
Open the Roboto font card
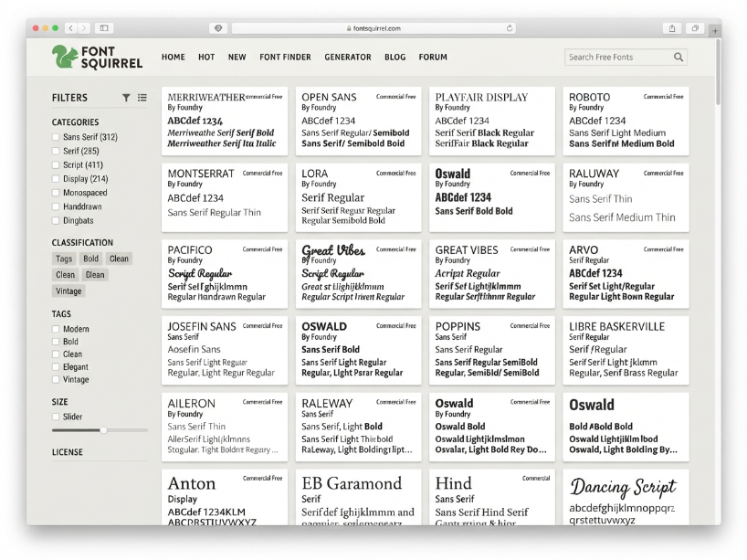pyautogui.click(x=626, y=122)
